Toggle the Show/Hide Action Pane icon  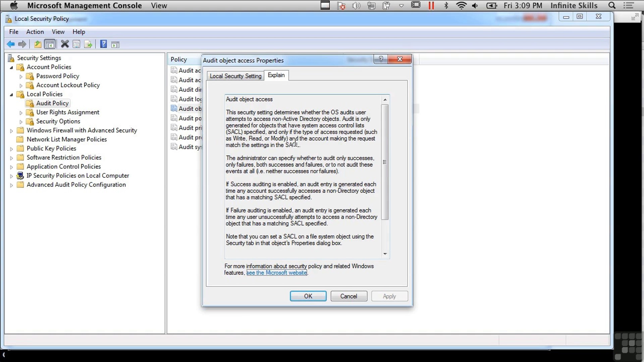tap(115, 44)
